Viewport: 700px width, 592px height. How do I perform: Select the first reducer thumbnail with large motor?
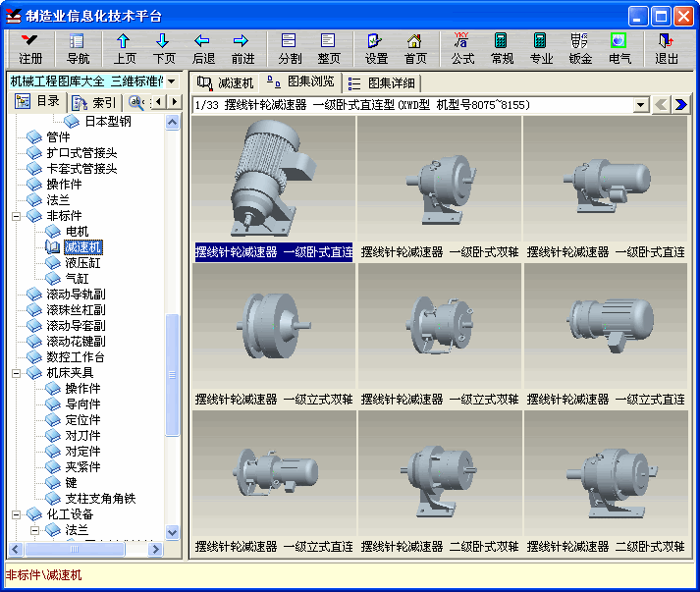pos(273,179)
